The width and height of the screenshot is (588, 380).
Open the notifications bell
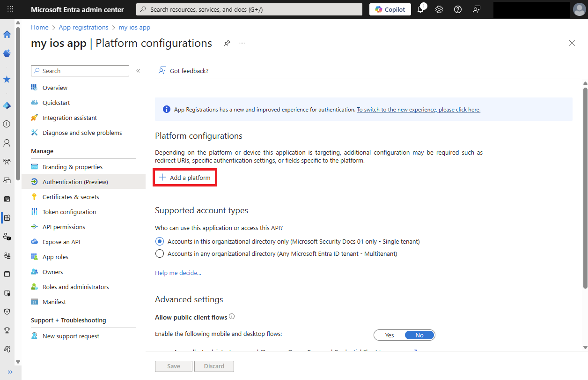[420, 9]
